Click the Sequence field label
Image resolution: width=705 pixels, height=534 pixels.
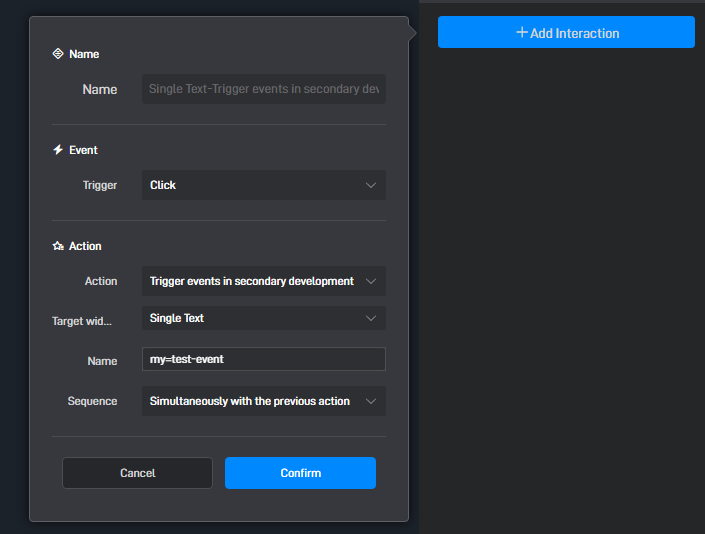pos(93,401)
